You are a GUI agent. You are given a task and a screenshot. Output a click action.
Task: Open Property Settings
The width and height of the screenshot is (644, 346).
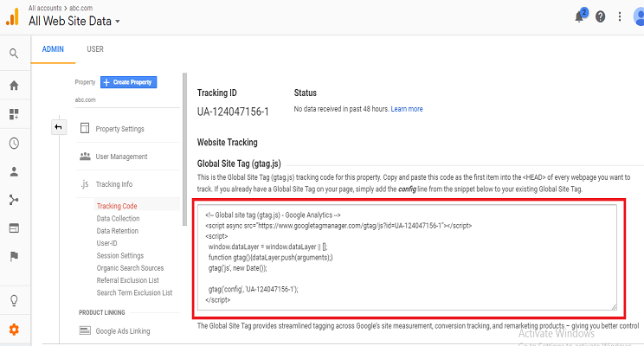click(x=120, y=129)
